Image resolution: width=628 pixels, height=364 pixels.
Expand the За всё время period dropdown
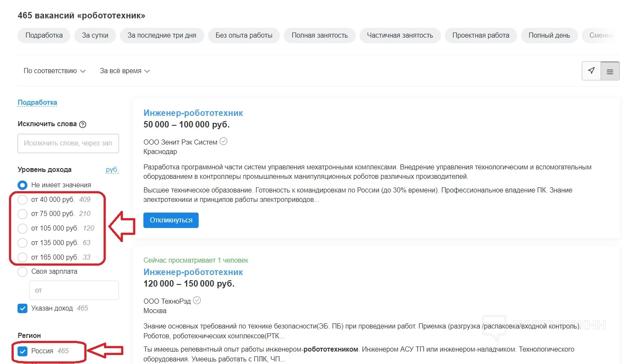[125, 71]
